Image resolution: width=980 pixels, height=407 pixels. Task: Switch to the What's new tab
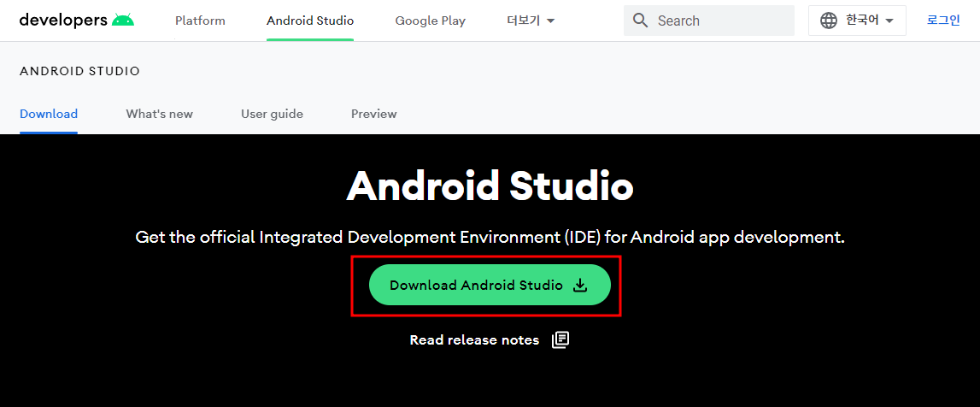click(160, 114)
